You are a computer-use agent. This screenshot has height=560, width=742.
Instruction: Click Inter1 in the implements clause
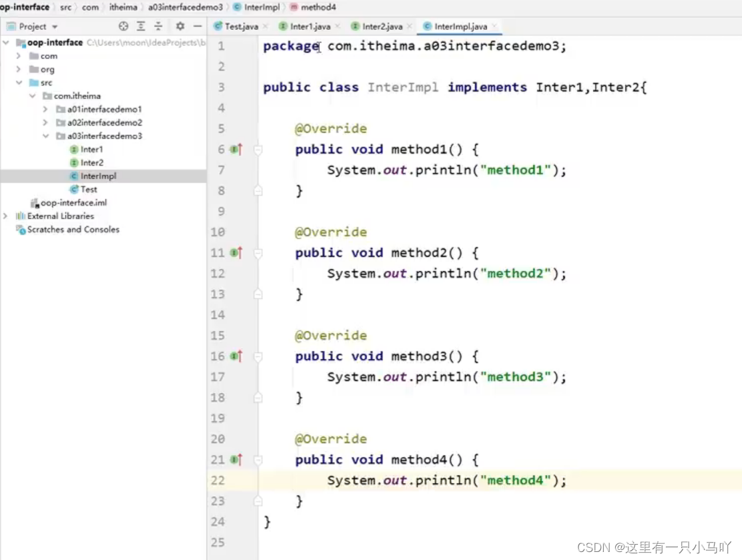coord(560,87)
